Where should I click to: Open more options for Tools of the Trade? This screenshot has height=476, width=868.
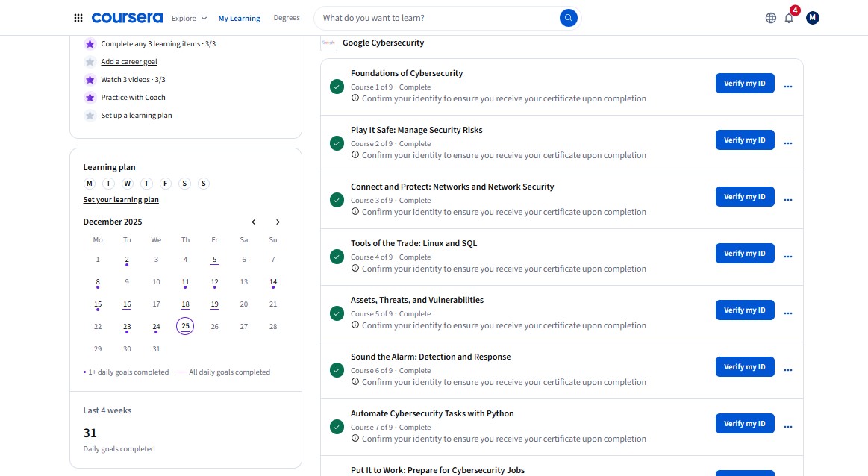tap(787, 257)
